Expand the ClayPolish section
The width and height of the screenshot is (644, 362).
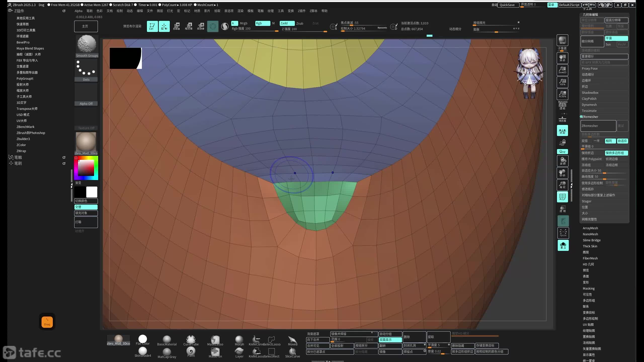[589, 99]
